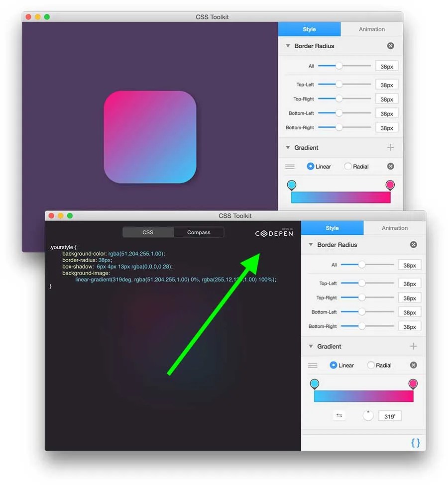
Task: Remove the Border Radius style via X icon
Action: (413, 244)
